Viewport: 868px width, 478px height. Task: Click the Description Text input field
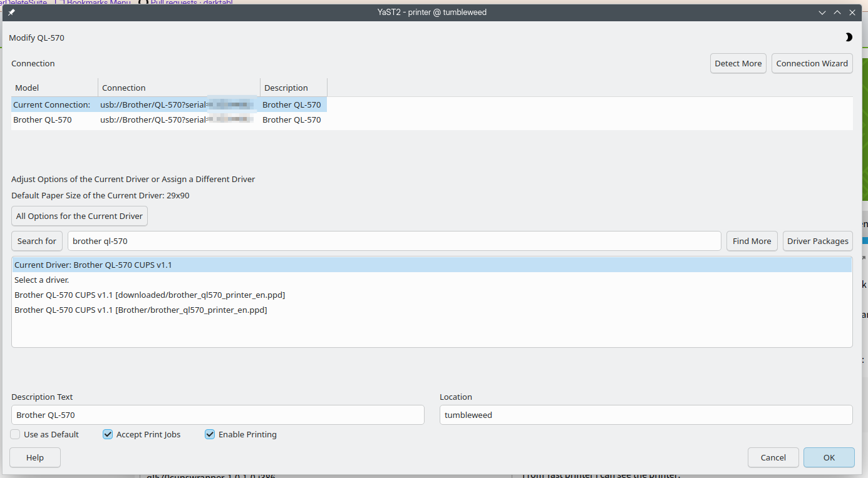pyautogui.click(x=218, y=415)
